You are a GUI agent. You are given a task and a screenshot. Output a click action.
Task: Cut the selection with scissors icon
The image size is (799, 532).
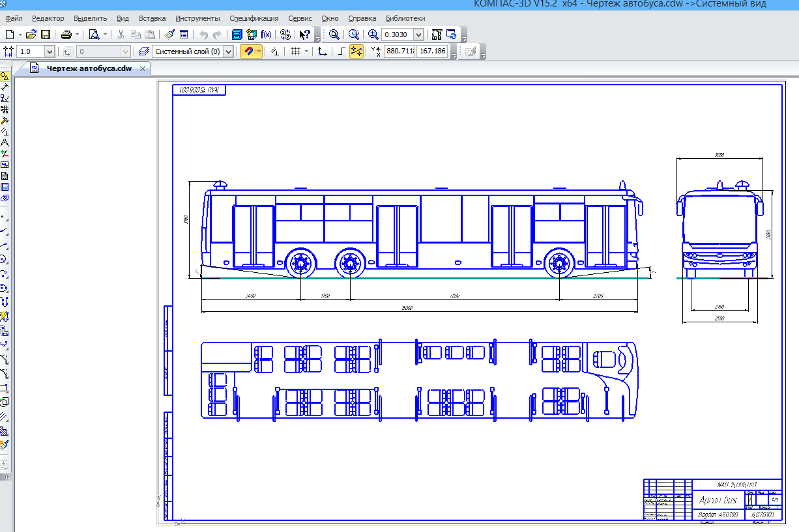121,35
